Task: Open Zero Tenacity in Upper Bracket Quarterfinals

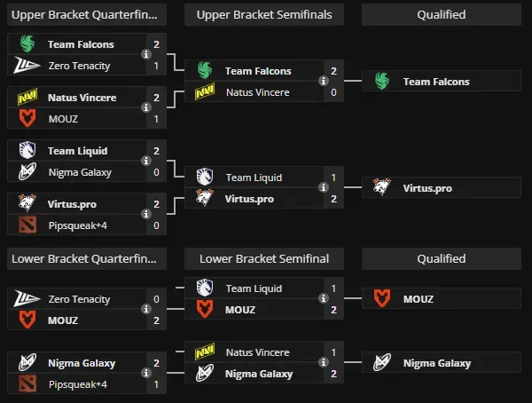Action: [x=80, y=65]
